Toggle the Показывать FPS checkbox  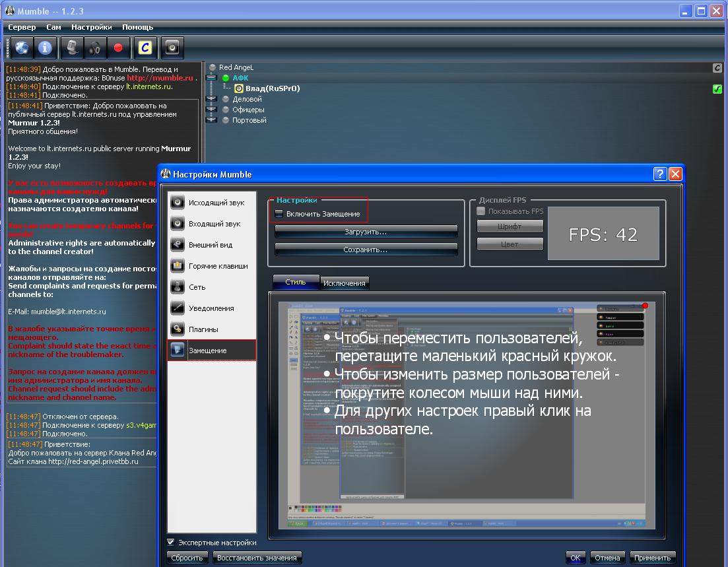point(481,211)
